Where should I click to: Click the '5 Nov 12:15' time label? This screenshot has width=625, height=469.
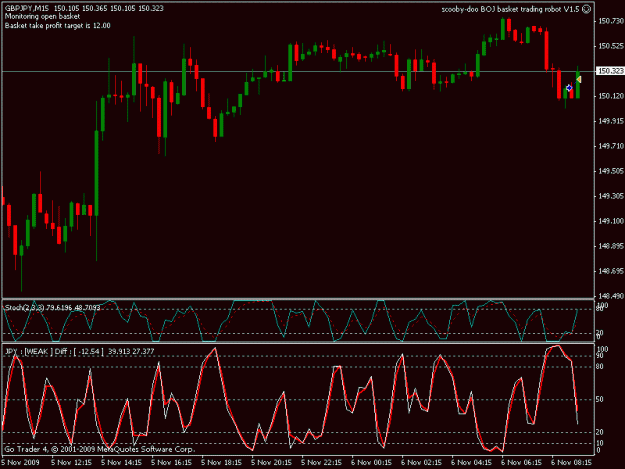71,463
